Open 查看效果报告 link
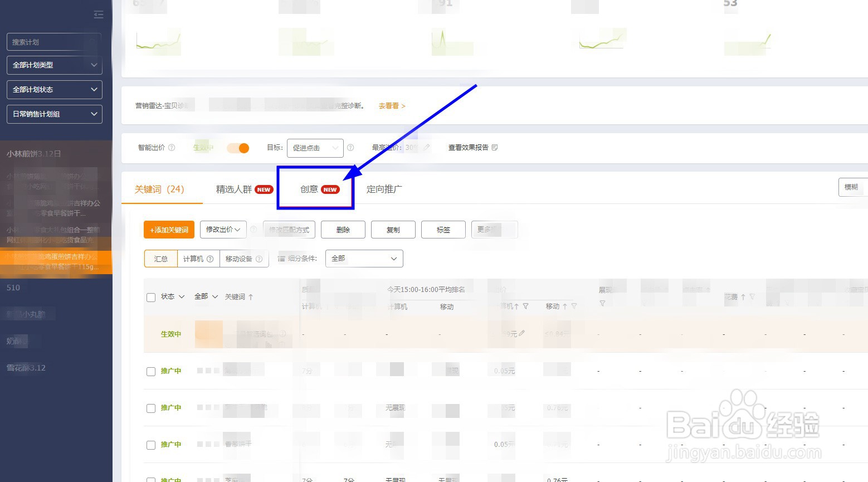Image resolution: width=868 pixels, height=482 pixels. coord(472,148)
